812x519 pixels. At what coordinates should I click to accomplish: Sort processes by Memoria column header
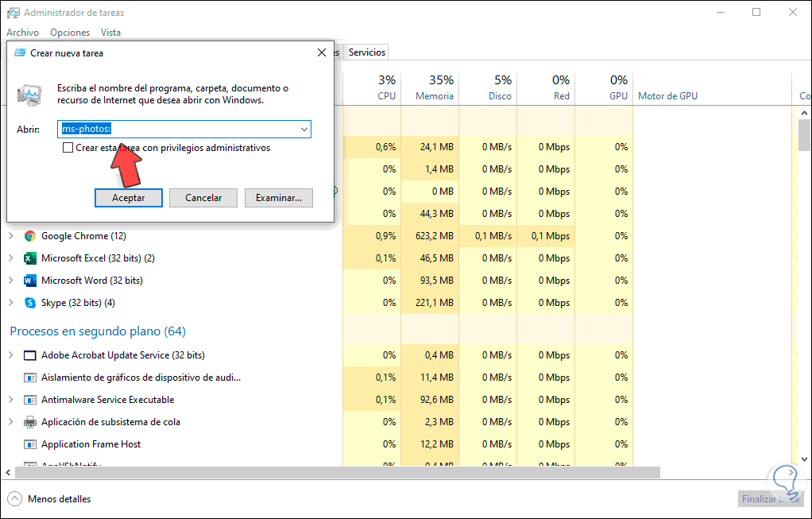434,87
